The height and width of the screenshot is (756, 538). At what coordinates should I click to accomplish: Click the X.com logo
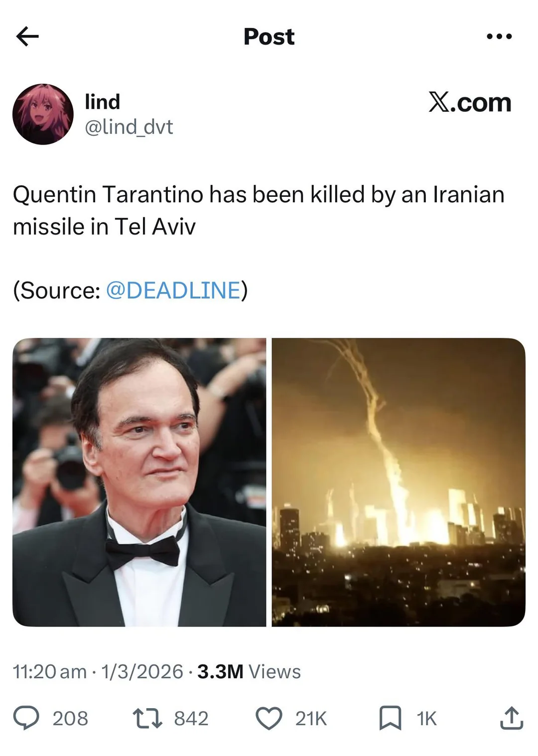470,103
